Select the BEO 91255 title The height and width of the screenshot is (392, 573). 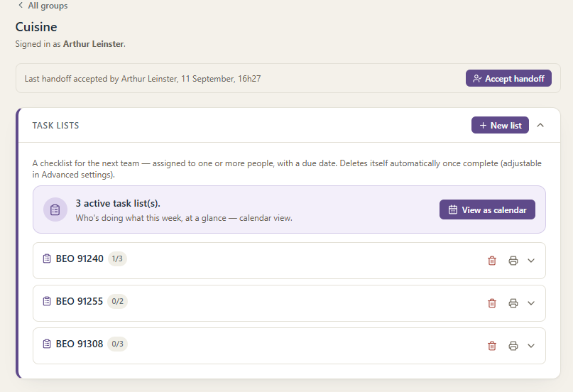[80, 301]
